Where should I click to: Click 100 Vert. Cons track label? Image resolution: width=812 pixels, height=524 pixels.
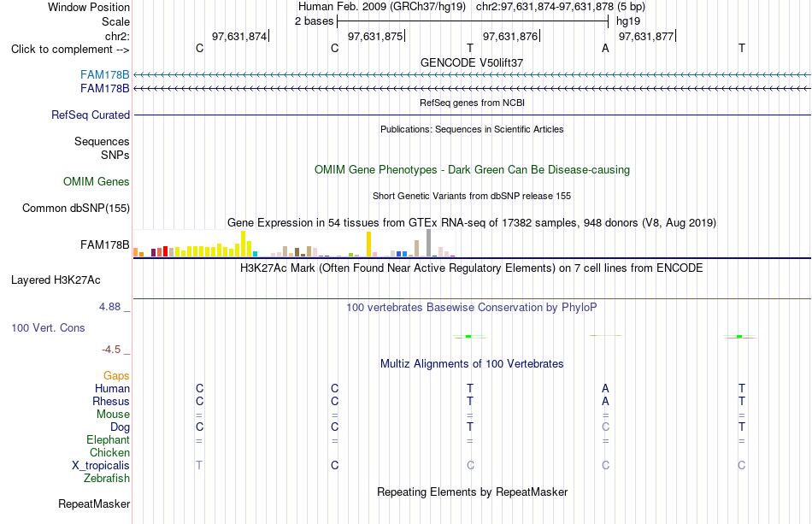click(48, 327)
